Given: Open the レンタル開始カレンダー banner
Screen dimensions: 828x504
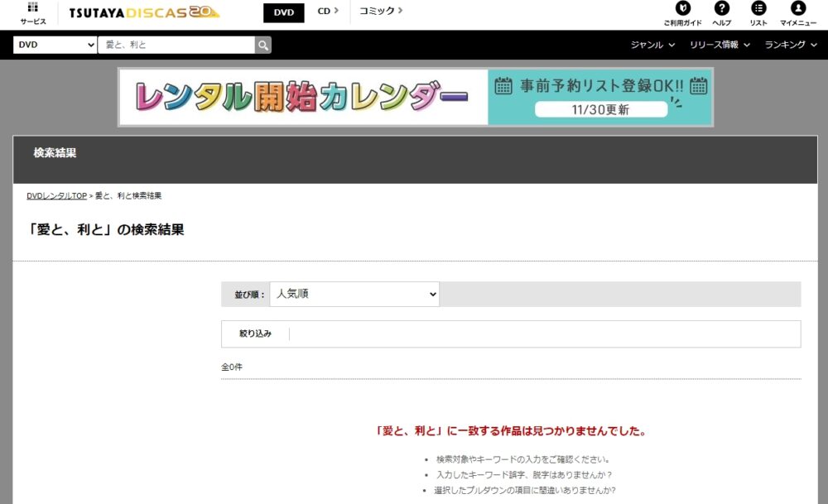Looking at the screenshot, I should coord(302,97).
